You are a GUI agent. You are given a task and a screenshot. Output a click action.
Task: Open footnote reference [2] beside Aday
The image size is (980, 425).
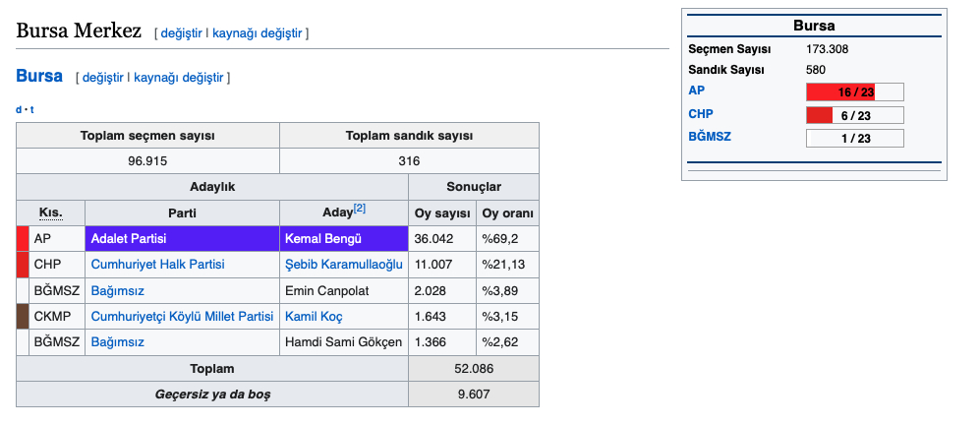pyautogui.click(x=360, y=209)
